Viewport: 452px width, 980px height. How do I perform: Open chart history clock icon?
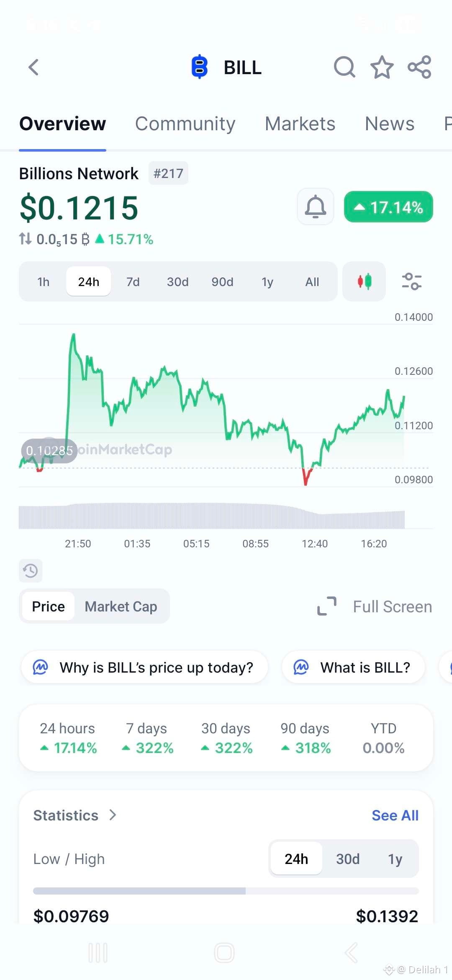pyautogui.click(x=31, y=570)
